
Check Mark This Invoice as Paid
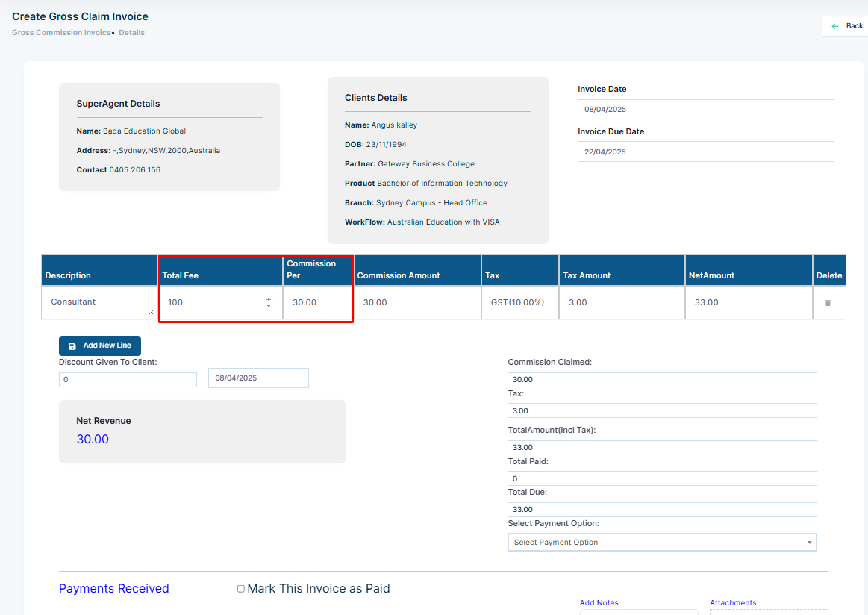pyautogui.click(x=241, y=588)
